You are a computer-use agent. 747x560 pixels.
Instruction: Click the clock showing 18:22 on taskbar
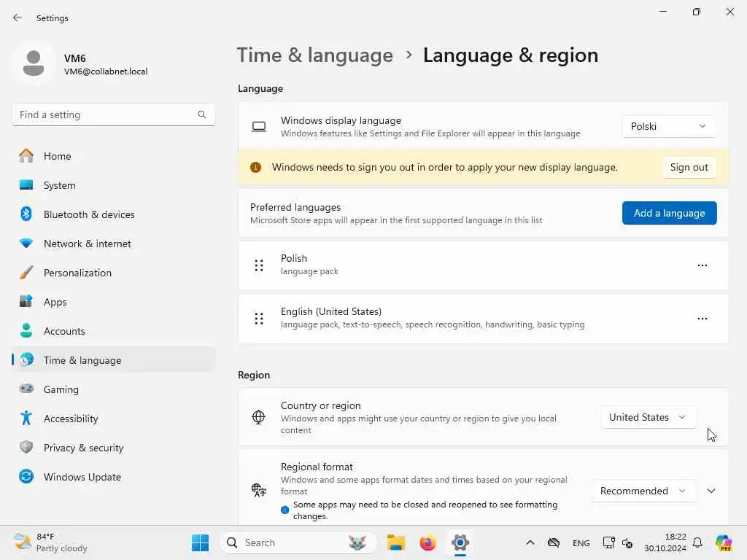[x=665, y=542]
